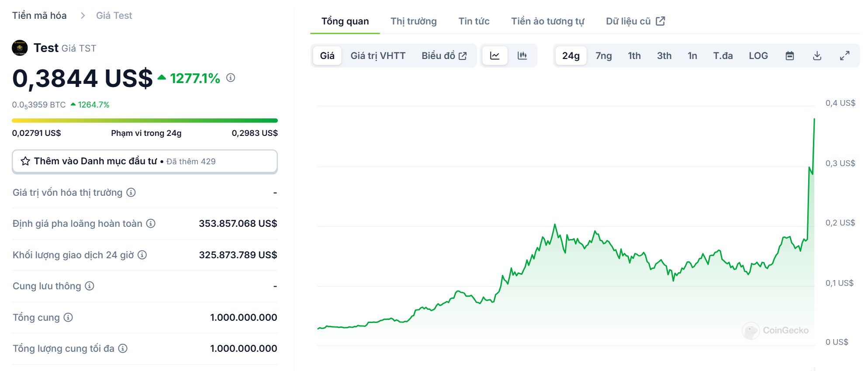Click the Tổng cung 1.000.000.000 value
The width and height of the screenshot is (868, 371).
tap(244, 317)
